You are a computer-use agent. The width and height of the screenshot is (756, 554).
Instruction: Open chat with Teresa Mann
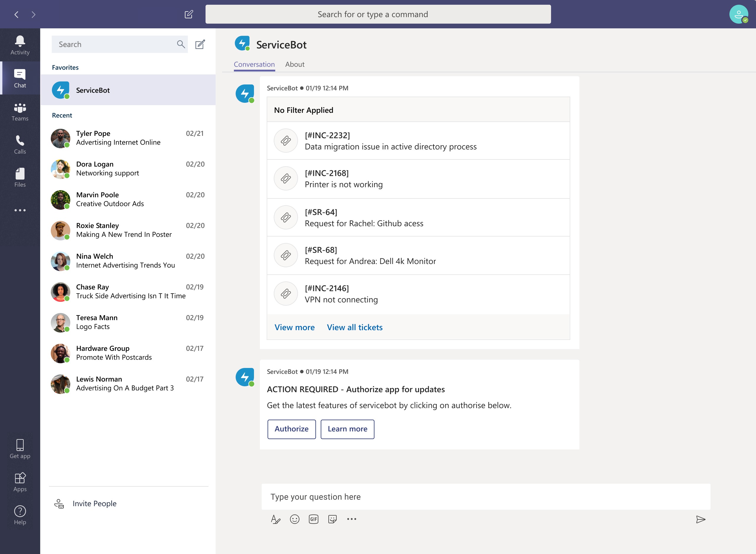point(128,322)
